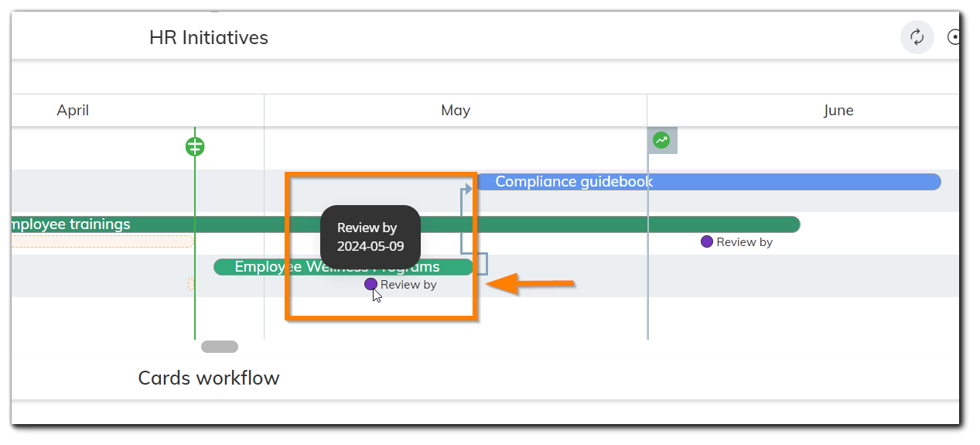Click the gray horizontal scrollbar thumb
The image size is (980, 445).
pyautogui.click(x=220, y=347)
